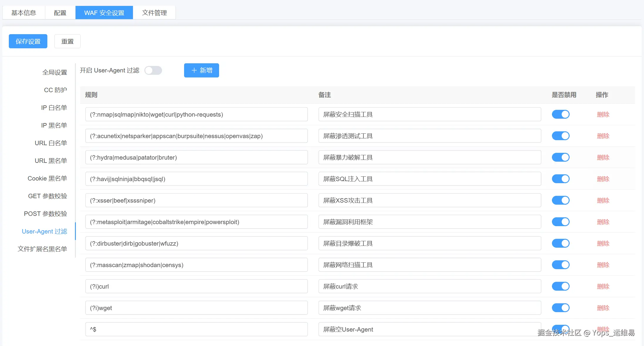Screen dimensions: 644x346
Task: Click the 重置 button
Action: pos(67,41)
